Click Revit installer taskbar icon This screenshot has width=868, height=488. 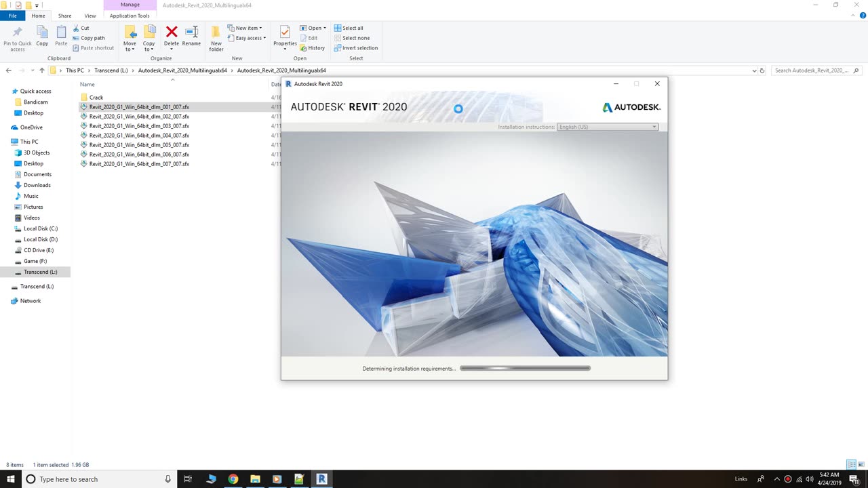click(321, 479)
